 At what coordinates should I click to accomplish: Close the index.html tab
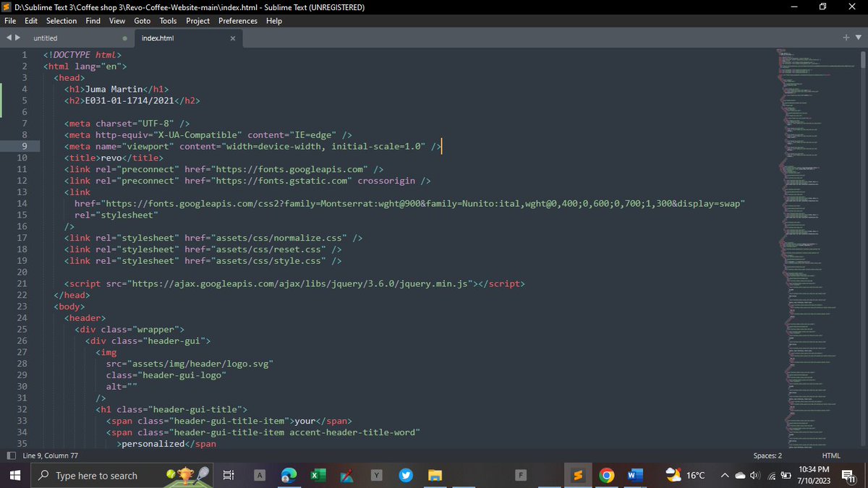tap(232, 38)
